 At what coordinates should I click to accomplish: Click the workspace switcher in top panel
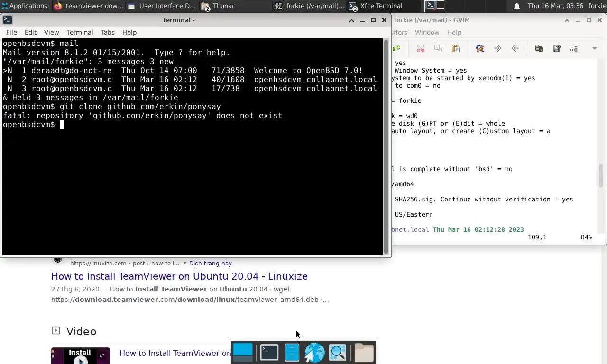pos(434,6)
